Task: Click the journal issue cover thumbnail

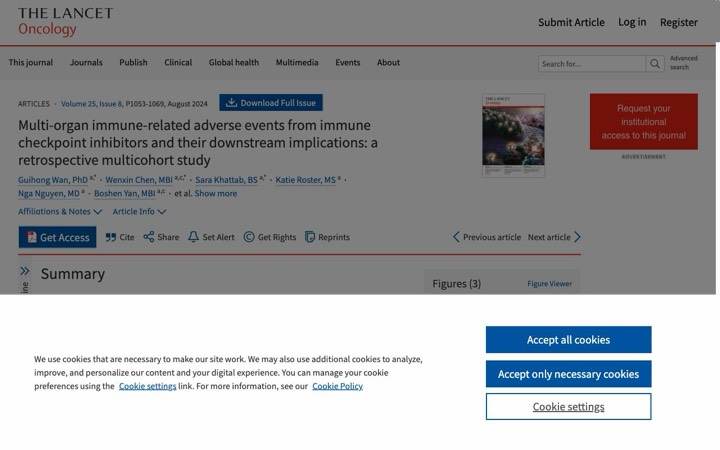Action: (513, 135)
